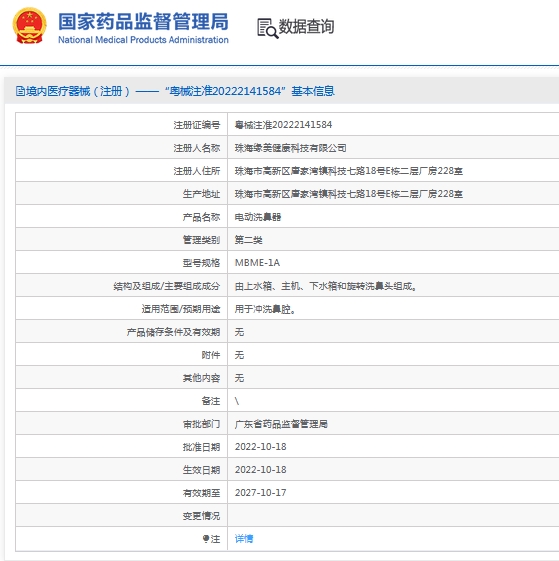Screen dimensions: 559x561
Task: Click the 变更情况 row label
Action: pos(201,516)
